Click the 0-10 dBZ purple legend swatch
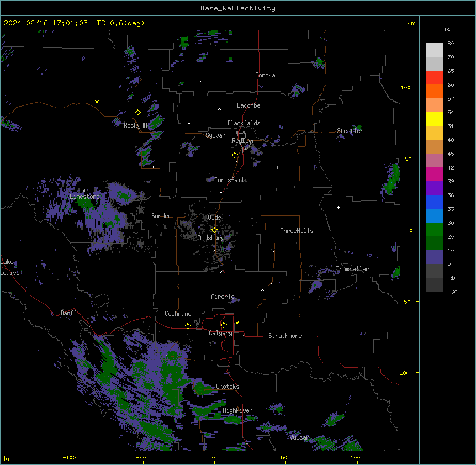This screenshot has width=476, height=465. click(434, 257)
